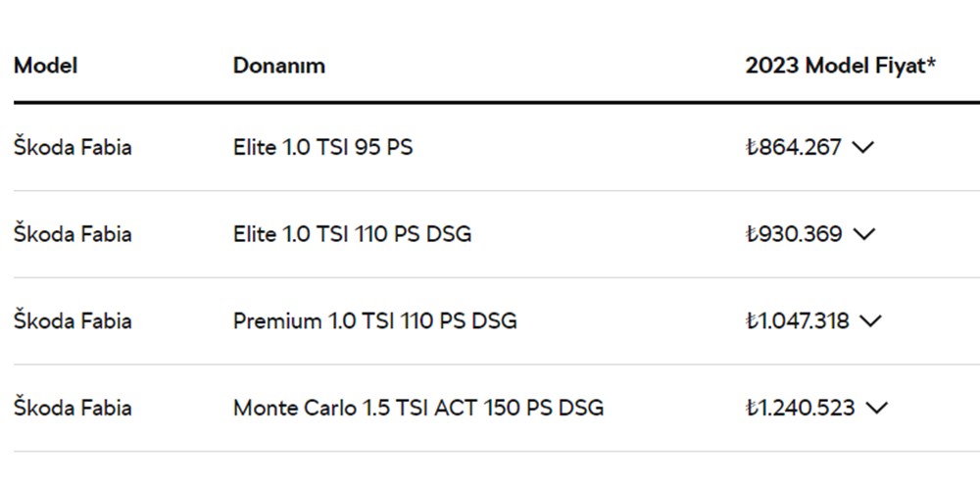Image resolution: width=980 pixels, height=486 pixels.
Task: Expand the ₺930.369 price chevron
Action: (x=864, y=234)
